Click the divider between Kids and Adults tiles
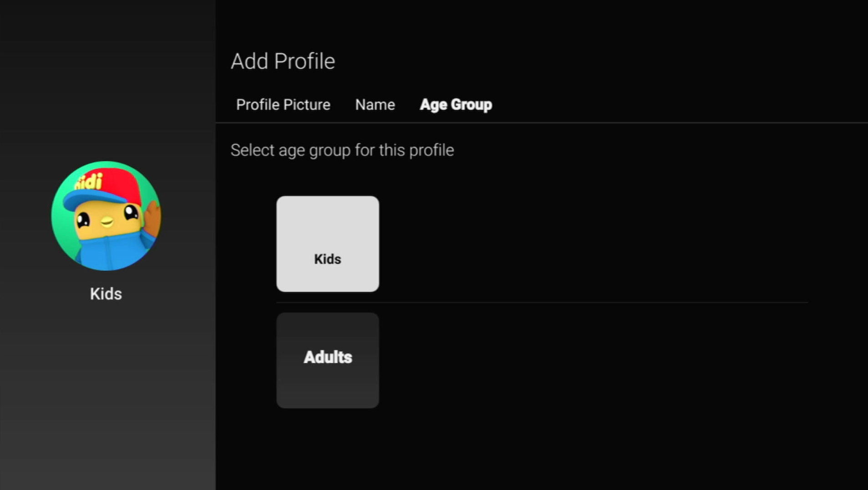 point(542,302)
